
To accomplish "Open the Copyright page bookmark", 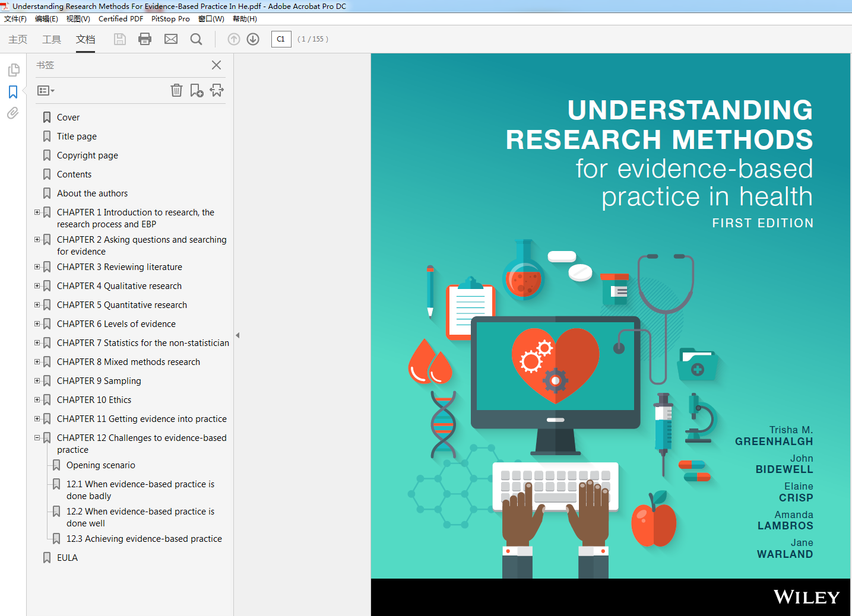I will (87, 155).
